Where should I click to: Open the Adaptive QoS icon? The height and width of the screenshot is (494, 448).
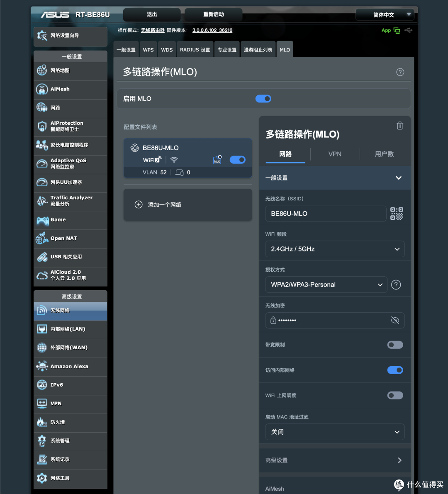pyautogui.click(x=42, y=163)
